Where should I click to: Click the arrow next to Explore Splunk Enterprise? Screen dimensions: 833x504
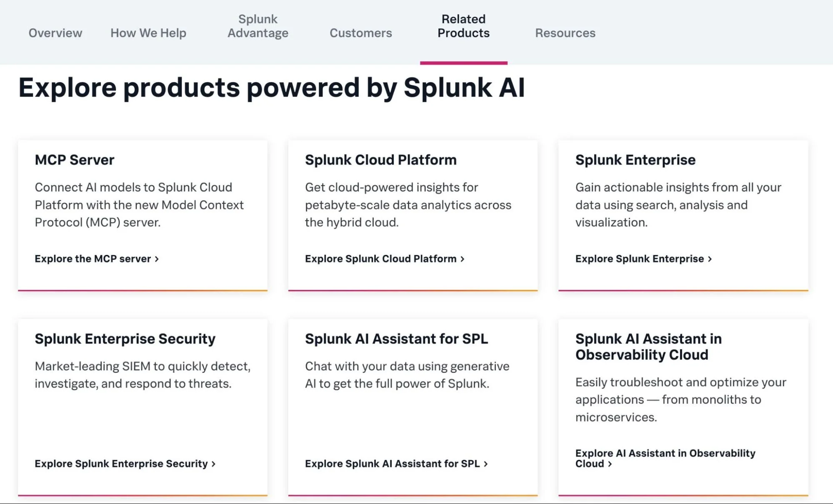point(710,259)
